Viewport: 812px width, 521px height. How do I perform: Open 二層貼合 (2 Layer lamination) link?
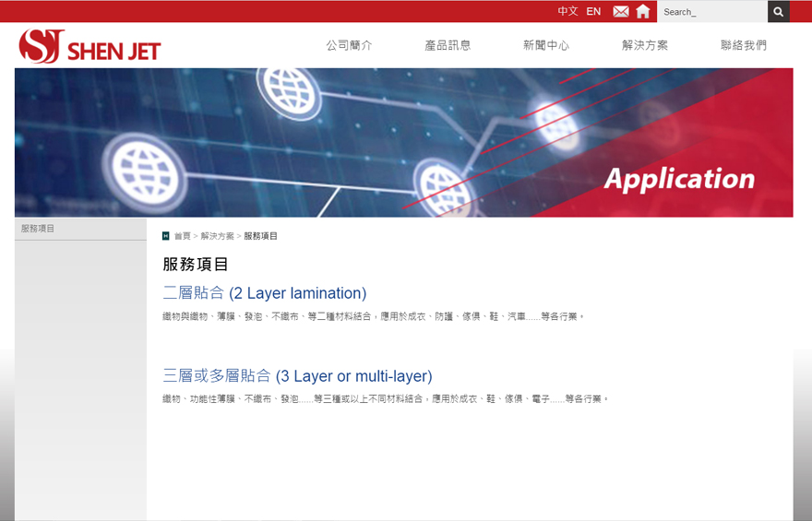click(265, 293)
